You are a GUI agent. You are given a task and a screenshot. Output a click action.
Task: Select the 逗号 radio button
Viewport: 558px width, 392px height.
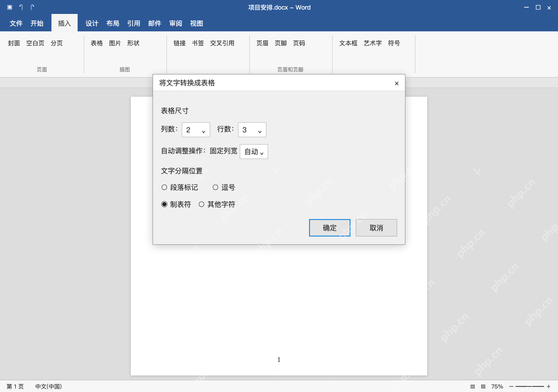click(215, 187)
